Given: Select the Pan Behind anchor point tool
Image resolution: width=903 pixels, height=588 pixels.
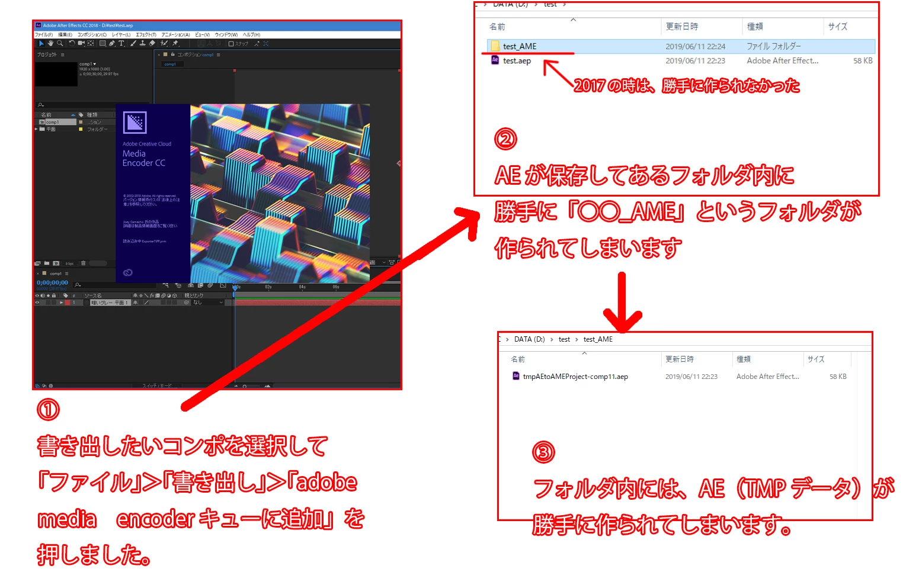Looking at the screenshot, I should [91, 43].
